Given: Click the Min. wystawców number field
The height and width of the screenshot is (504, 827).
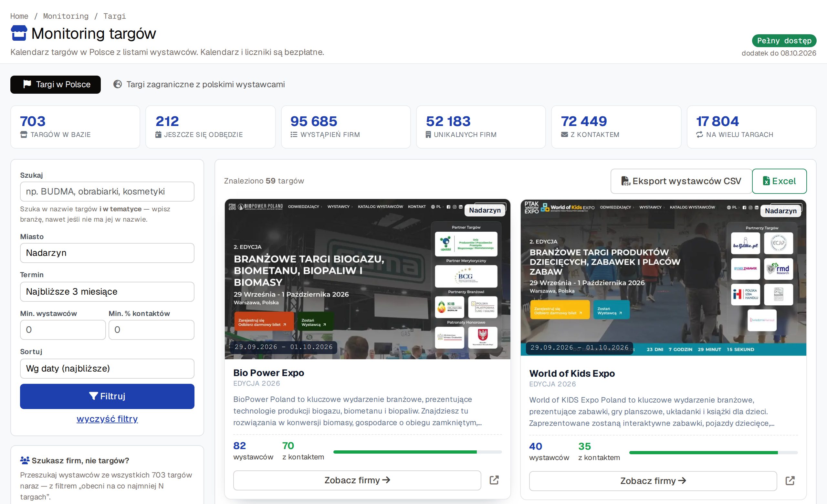Looking at the screenshot, I should [x=63, y=330].
